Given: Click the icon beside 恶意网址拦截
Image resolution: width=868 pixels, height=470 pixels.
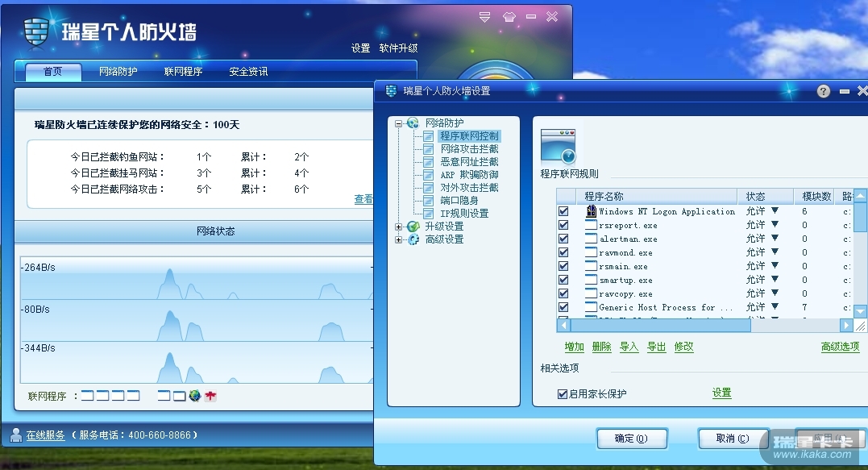Looking at the screenshot, I should (428, 162).
